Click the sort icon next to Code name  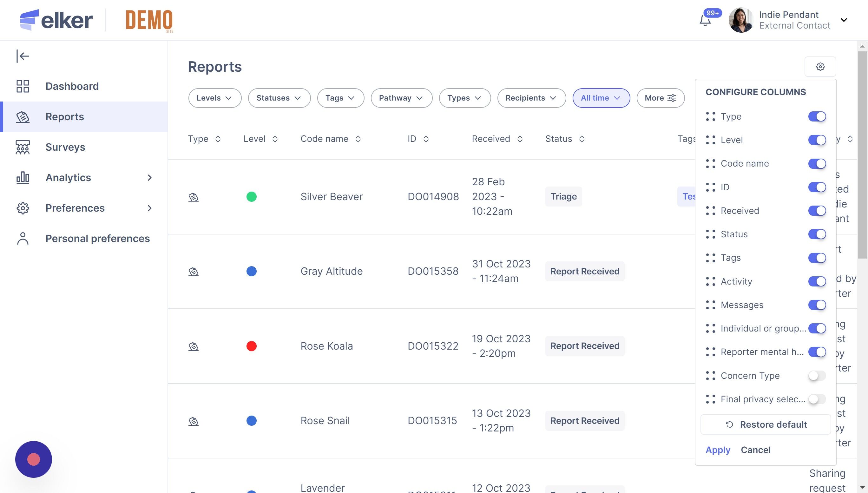pyautogui.click(x=358, y=139)
